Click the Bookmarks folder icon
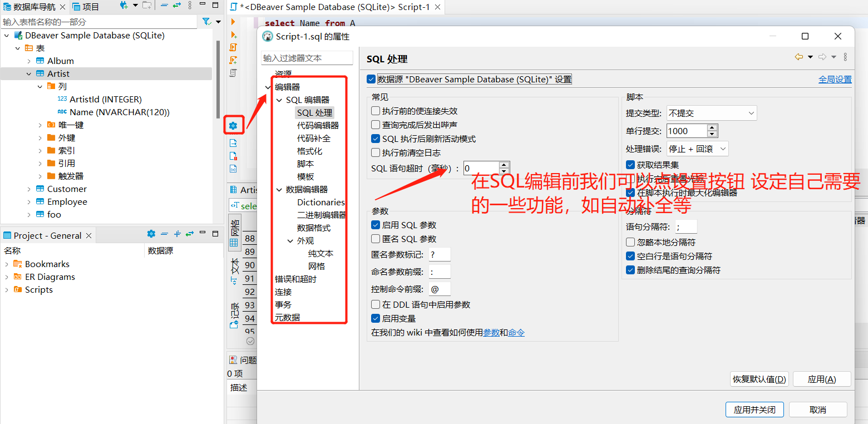Screen dimensions: 868x424 pyautogui.click(x=17, y=264)
